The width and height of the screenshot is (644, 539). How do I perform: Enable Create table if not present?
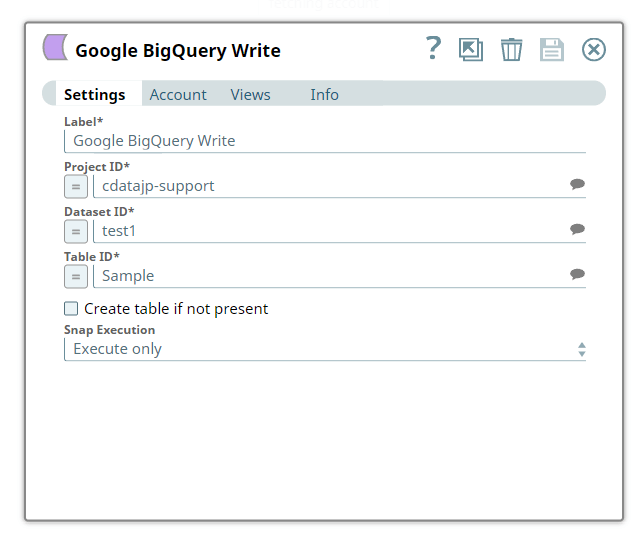coord(71,309)
